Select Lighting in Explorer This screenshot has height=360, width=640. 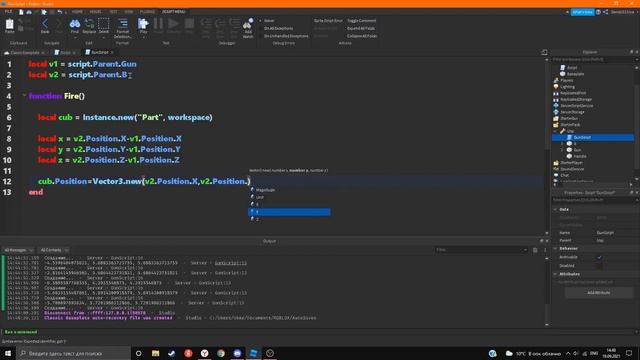click(567, 87)
